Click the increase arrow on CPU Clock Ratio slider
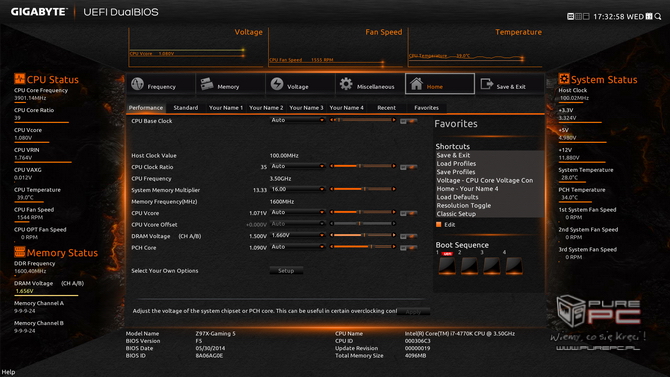 tap(394, 166)
